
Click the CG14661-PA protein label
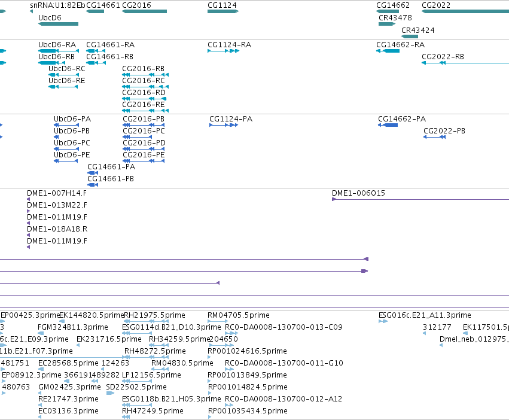coord(111,167)
